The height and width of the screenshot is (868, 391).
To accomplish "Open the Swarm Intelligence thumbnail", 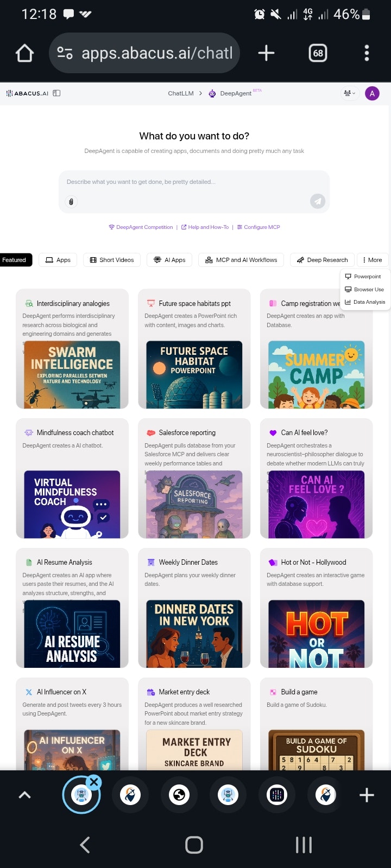I will click(x=72, y=374).
